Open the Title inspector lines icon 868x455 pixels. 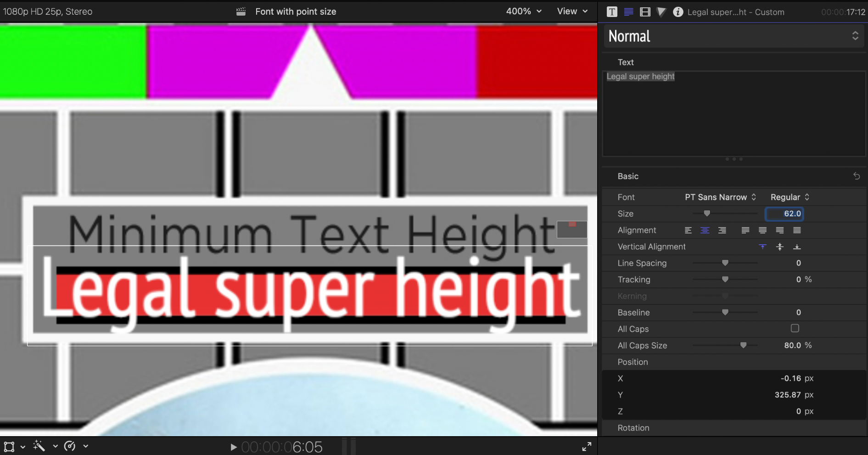(x=628, y=12)
